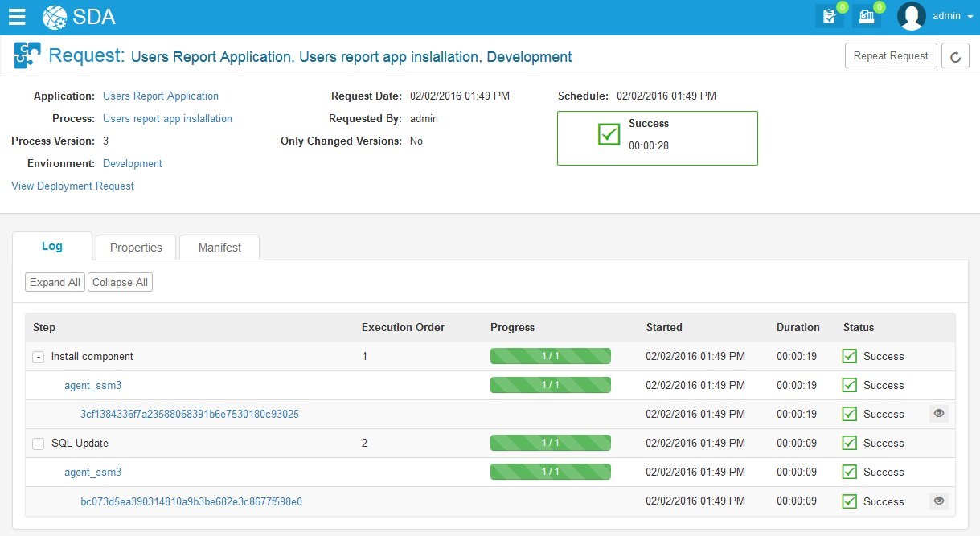This screenshot has height=536, width=980.
Task: Click progress bar of agent_ssm3 under SQL Update
Action: (x=551, y=472)
